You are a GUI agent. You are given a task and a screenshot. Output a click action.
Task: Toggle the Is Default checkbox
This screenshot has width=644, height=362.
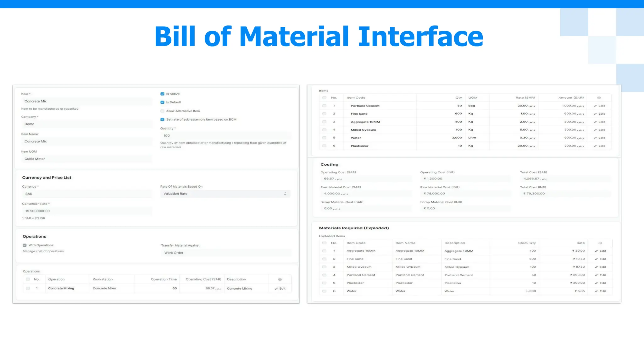coord(162,102)
